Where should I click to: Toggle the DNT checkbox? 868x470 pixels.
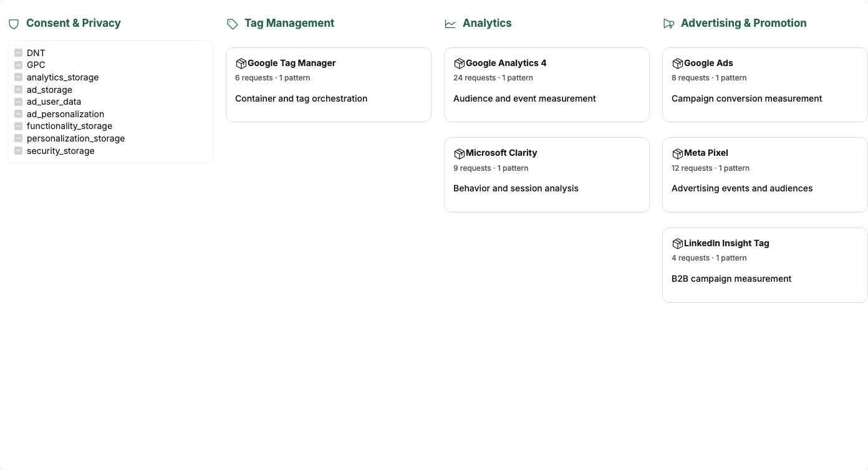[x=19, y=53]
